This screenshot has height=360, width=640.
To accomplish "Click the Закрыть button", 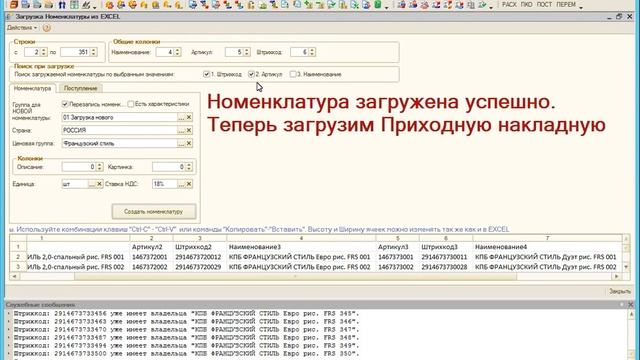I will tap(620, 291).
